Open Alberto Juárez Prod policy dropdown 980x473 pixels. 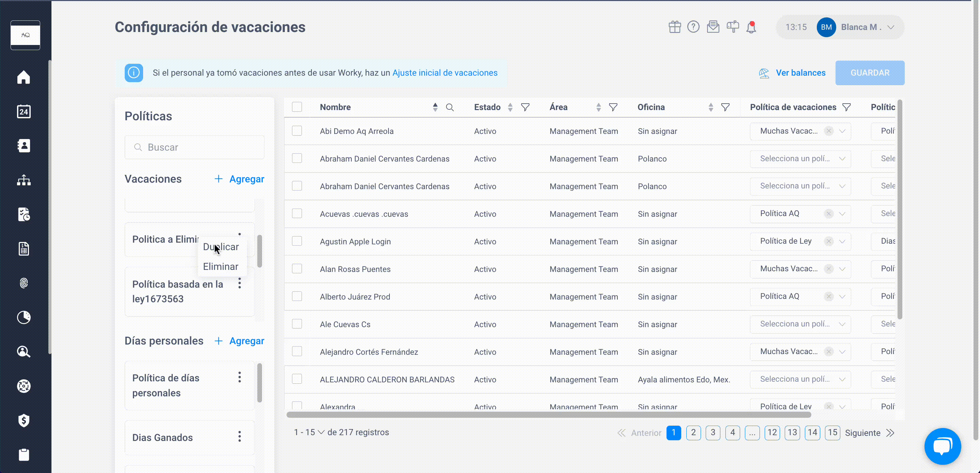(800, 296)
